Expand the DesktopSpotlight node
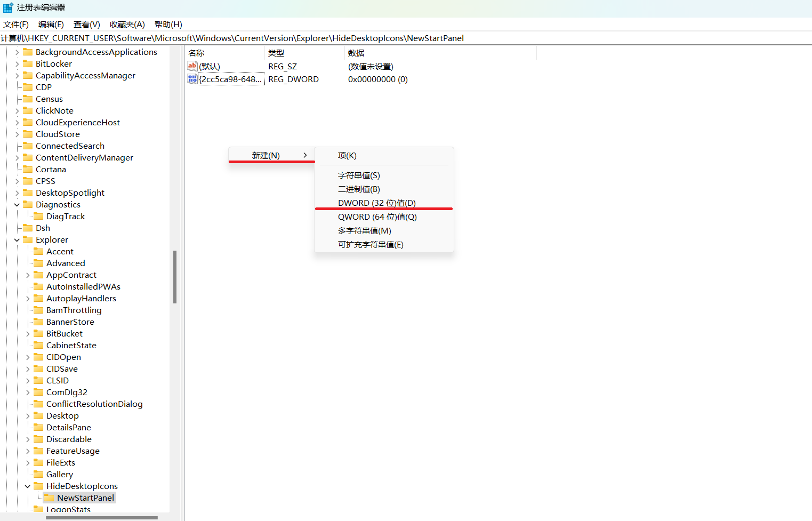Image resolution: width=812 pixels, height=521 pixels. (x=17, y=193)
